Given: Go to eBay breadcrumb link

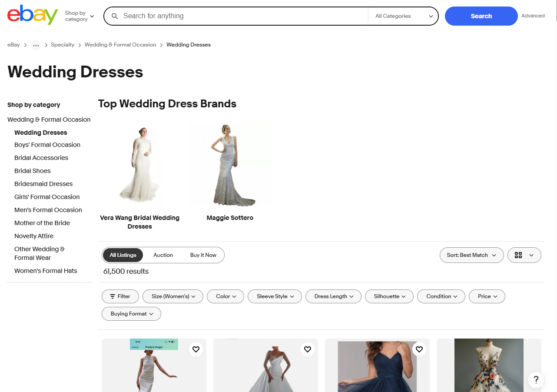Looking at the screenshot, I should [13, 45].
